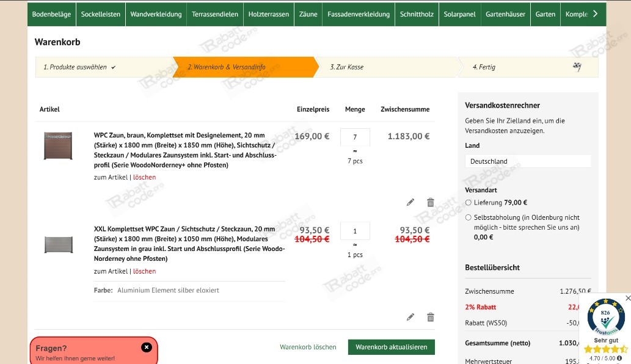This screenshot has height=364, width=631.
Task: Open Fassadenverkleidung menu
Action: (x=359, y=14)
